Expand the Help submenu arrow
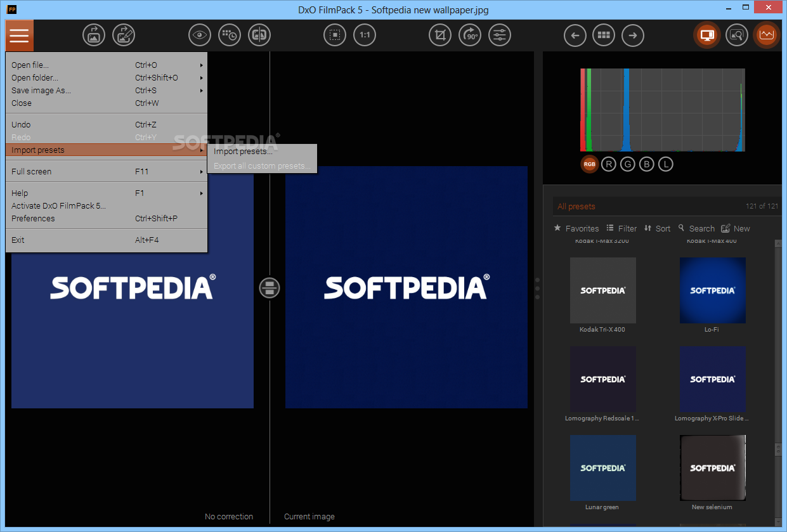Screen dimensions: 787x532 pos(202,193)
